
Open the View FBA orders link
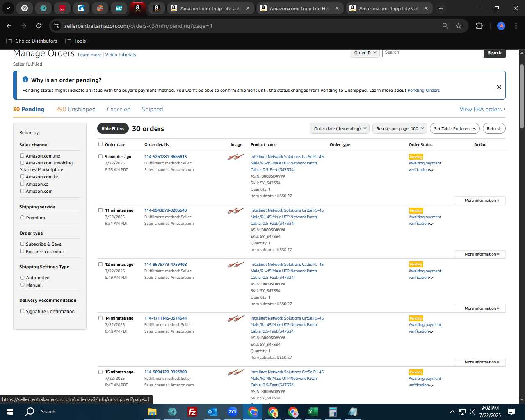(x=482, y=109)
